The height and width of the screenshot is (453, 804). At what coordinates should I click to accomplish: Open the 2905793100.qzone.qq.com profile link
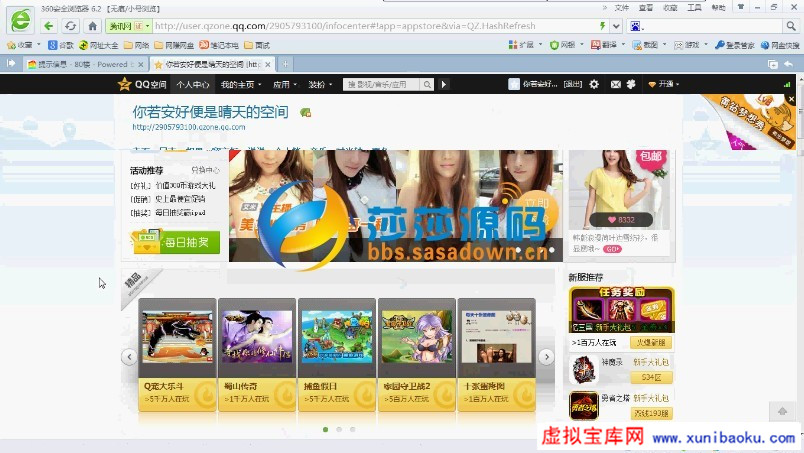click(189, 127)
